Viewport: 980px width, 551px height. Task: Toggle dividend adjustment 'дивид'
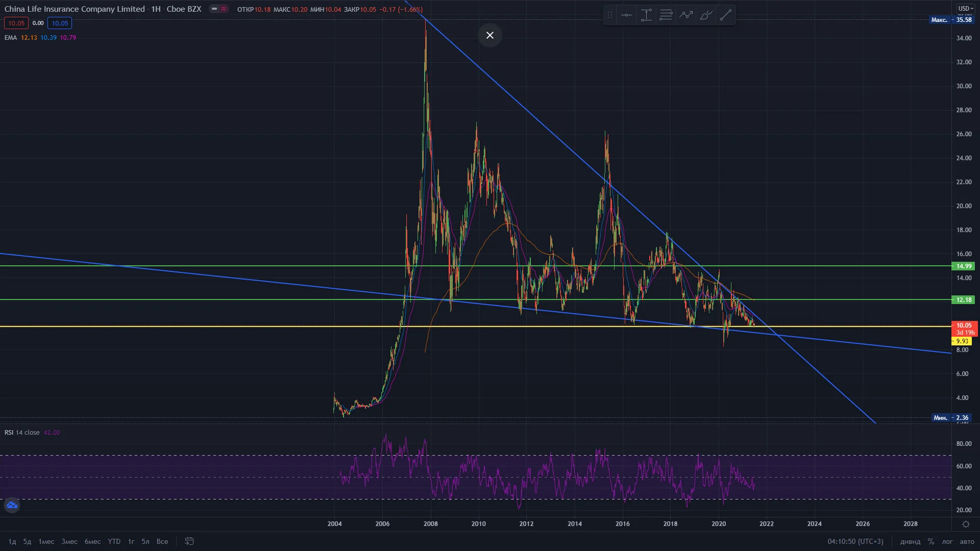click(x=910, y=541)
